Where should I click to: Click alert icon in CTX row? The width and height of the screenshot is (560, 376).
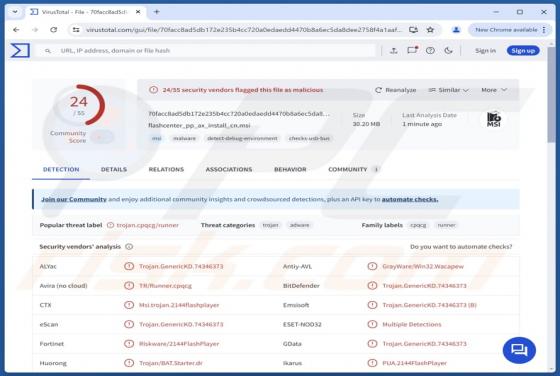(129, 305)
